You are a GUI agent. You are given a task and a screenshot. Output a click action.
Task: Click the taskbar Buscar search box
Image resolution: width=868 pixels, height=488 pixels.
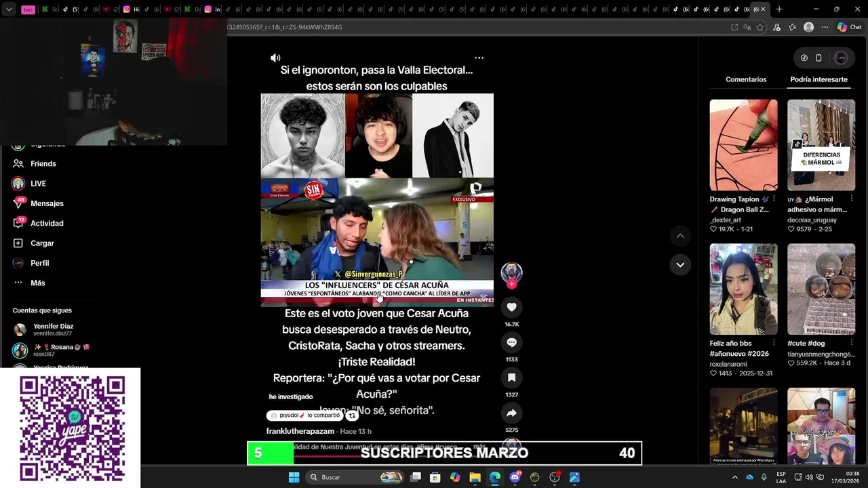[356, 477]
